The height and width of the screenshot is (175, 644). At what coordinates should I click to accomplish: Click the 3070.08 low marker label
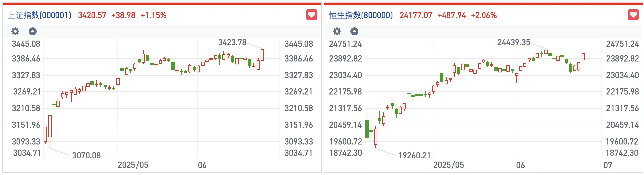coord(86,155)
